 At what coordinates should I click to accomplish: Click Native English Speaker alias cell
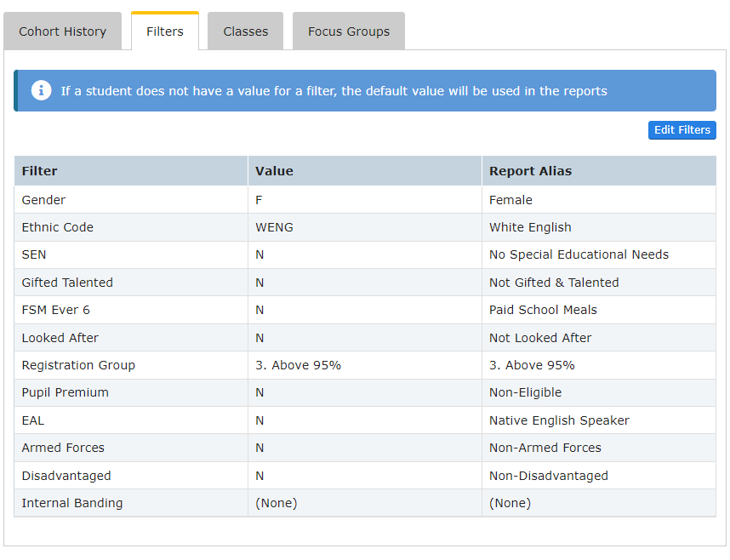click(x=559, y=420)
